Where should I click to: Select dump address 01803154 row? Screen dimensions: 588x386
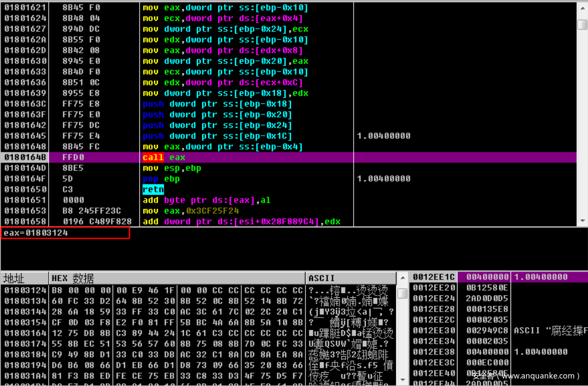pyautogui.click(x=26, y=322)
